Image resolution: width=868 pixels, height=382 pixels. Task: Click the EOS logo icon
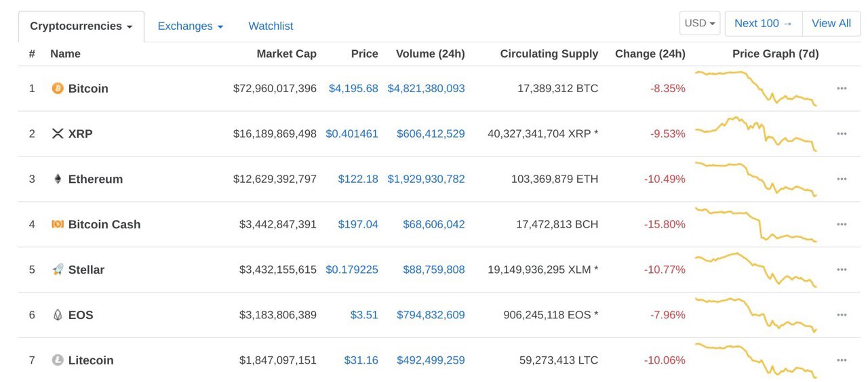58,315
